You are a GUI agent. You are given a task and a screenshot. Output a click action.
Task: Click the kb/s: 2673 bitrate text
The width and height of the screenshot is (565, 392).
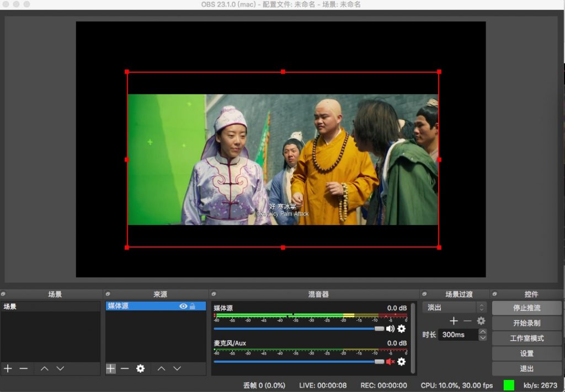pyautogui.click(x=540, y=385)
